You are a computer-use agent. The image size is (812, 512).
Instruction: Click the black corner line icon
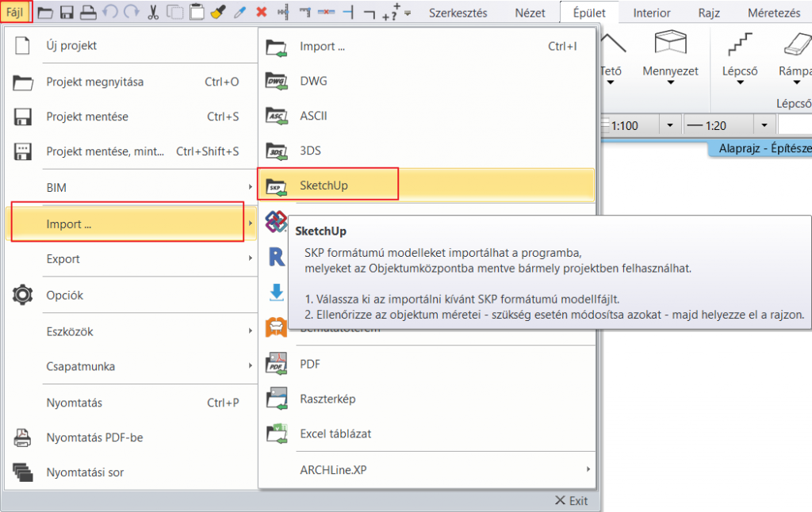point(370,13)
